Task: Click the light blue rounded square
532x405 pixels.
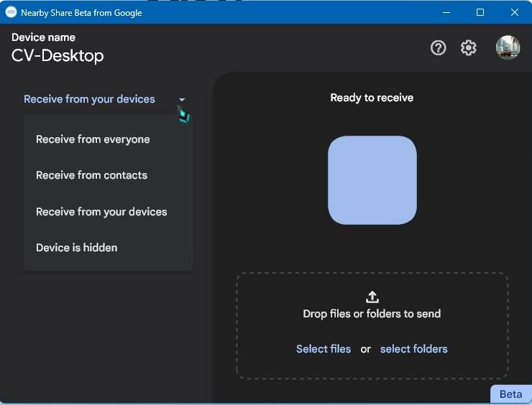Action: (372, 180)
